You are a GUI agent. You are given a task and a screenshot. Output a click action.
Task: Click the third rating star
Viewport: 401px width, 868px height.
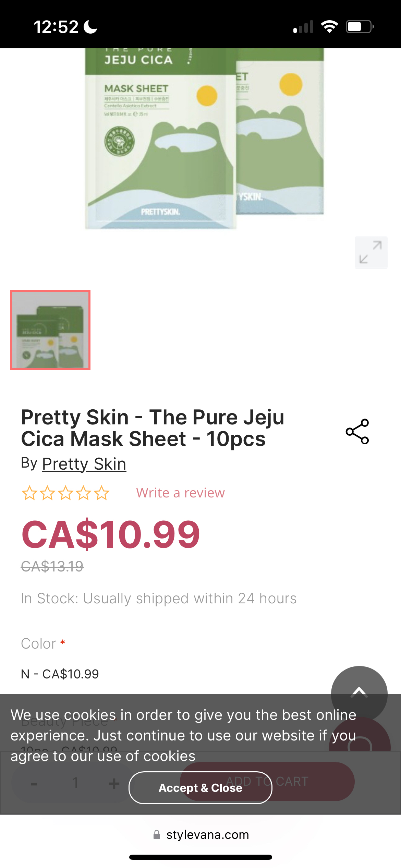pyautogui.click(x=65, y=493)
